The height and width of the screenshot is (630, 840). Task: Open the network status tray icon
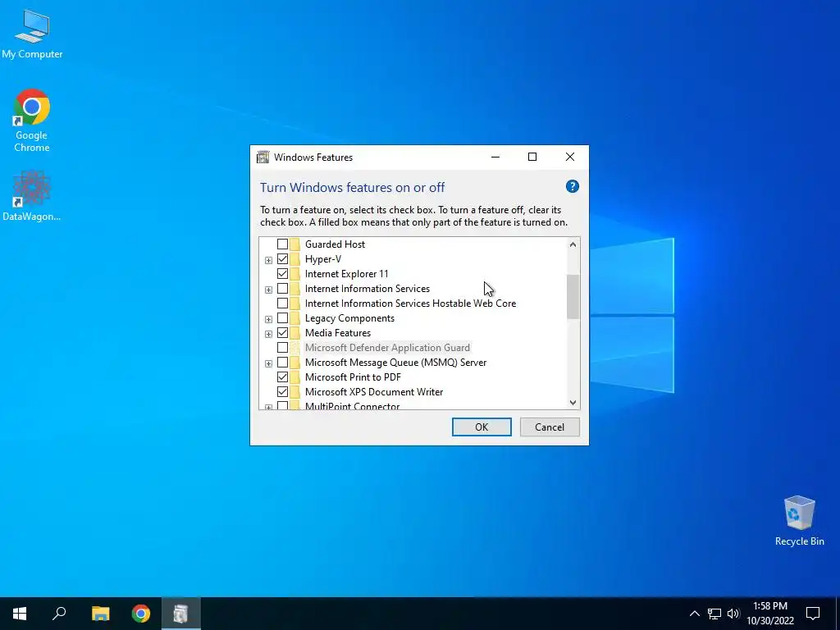714,614
